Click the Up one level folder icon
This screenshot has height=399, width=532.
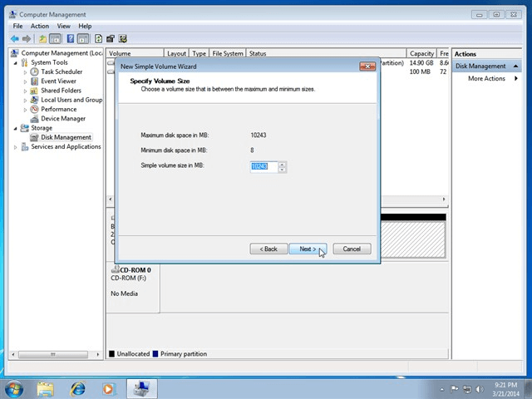coord(42,39)
